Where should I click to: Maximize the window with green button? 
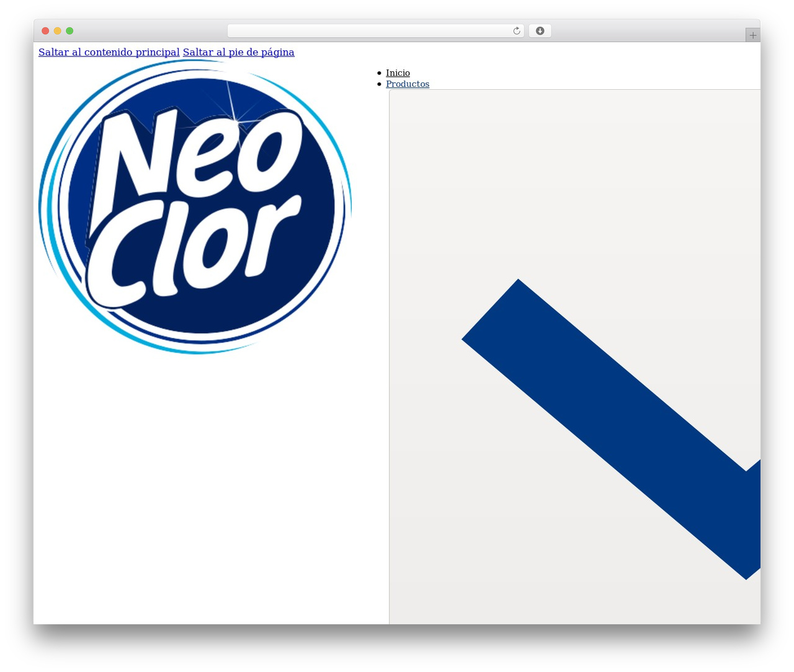click(x=69, y=31)
